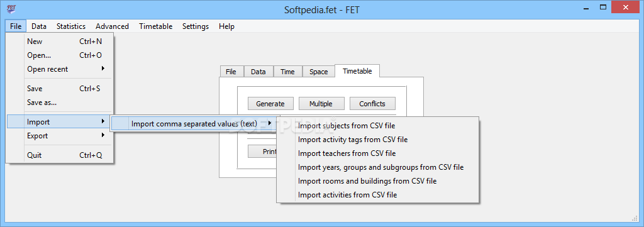Open the Conflicts view button
Image resolution: width=644 pixels, height=227 pixels.
(372, 104)
